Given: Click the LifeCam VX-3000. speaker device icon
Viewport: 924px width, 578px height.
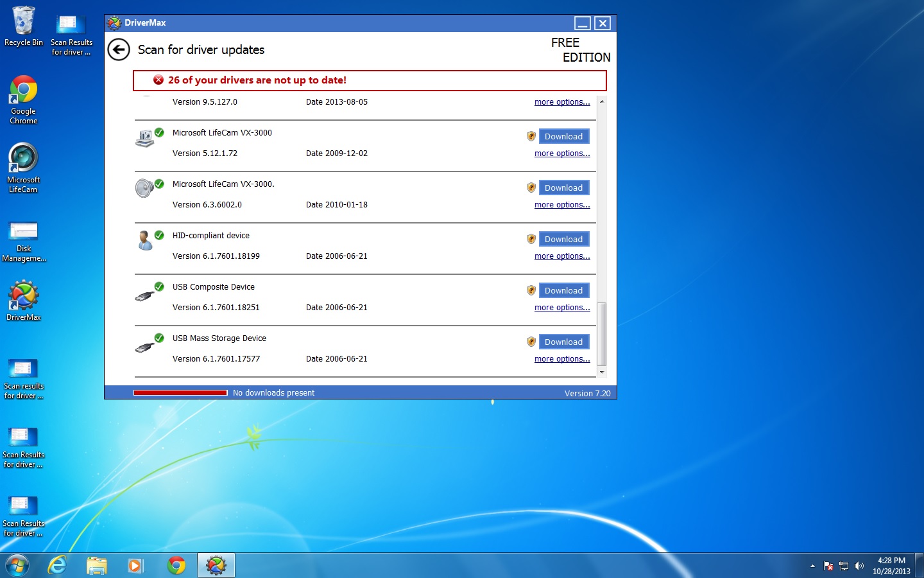Looking at the screenshot, I should click(145, 188).
